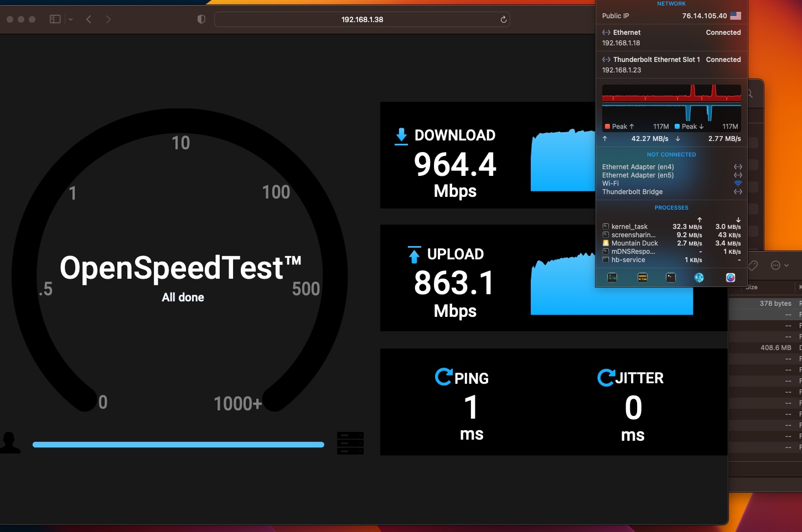
Task: Open Console app icon in iStat panel
Action: pos(642,278)
